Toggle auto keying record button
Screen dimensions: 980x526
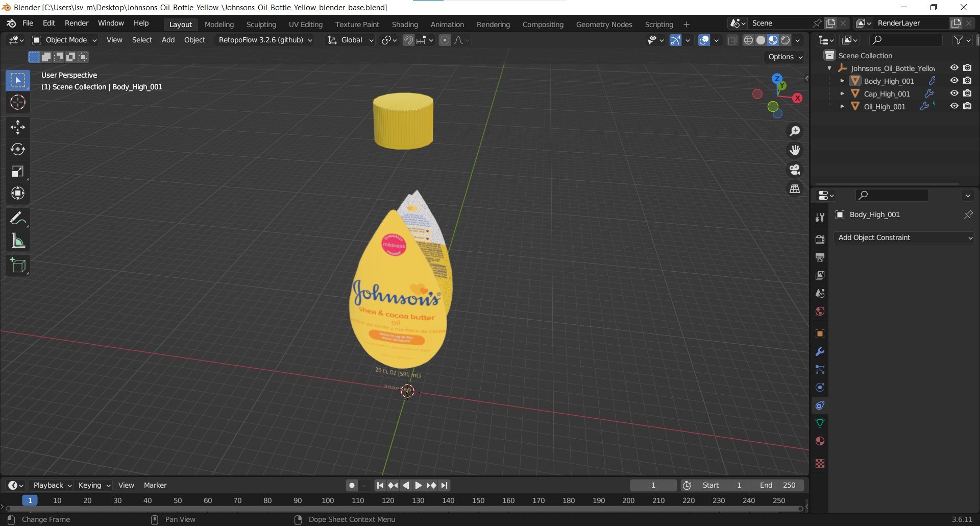pos(352,485)
